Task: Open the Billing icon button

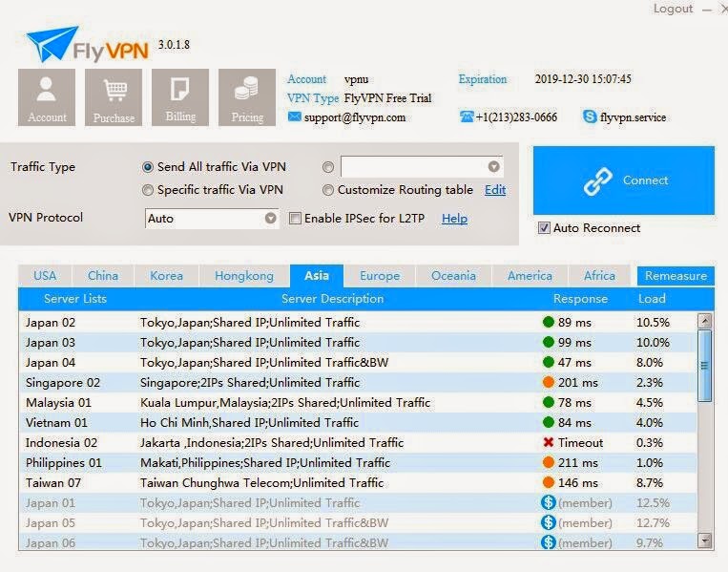Action: click(x=180, y=97)
